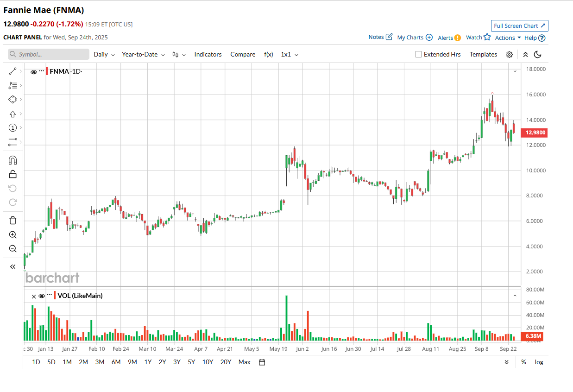Click the Notes edit icon
The width and height of the screenshot is (573, 392).
pyautogui.click(x=389, y=37)
